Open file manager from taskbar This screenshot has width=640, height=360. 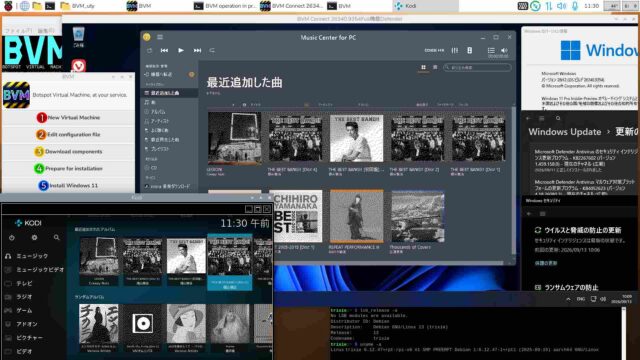(37, 6)
